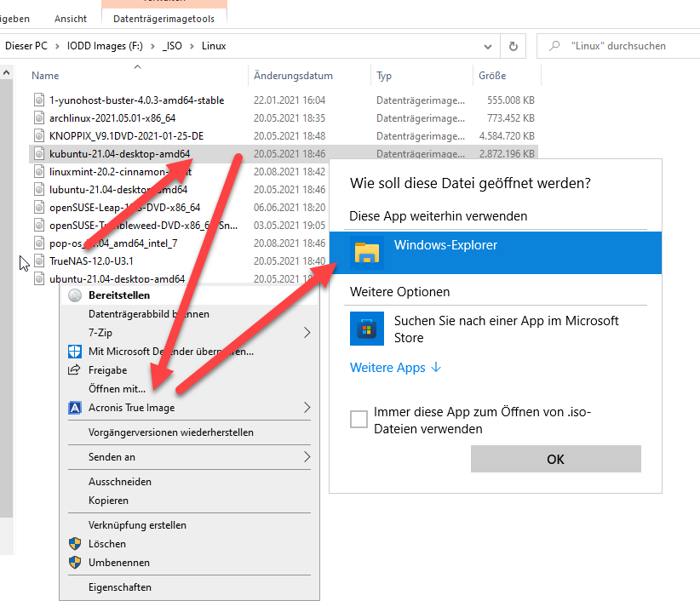Select the file name KNOPPIX_V9.1DVD-2021-01-25-DE

[126, 135]
